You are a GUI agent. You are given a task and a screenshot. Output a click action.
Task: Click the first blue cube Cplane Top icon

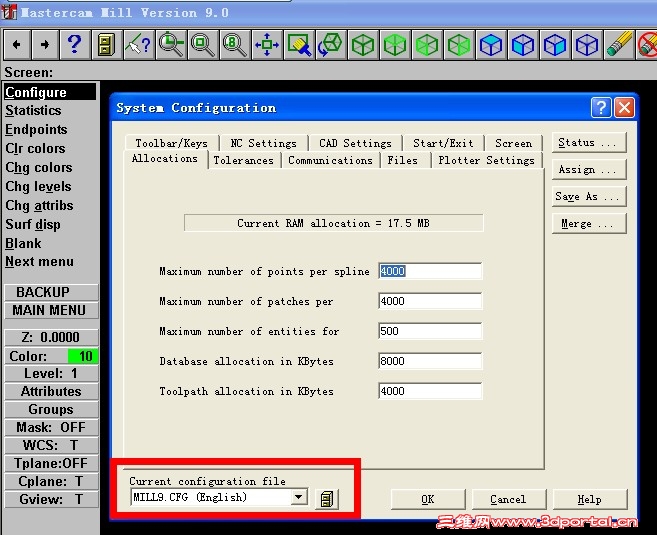[491, 44]
